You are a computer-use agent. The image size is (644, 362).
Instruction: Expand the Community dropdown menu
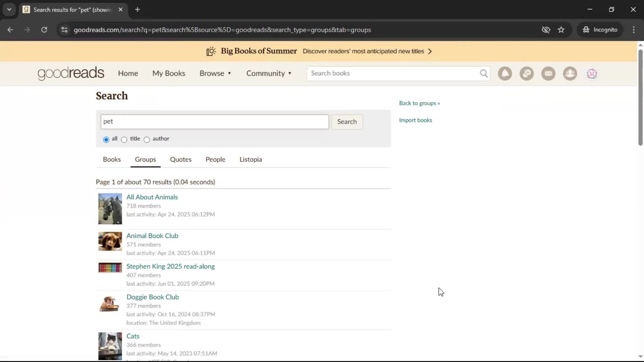click(x=269, y=73)
